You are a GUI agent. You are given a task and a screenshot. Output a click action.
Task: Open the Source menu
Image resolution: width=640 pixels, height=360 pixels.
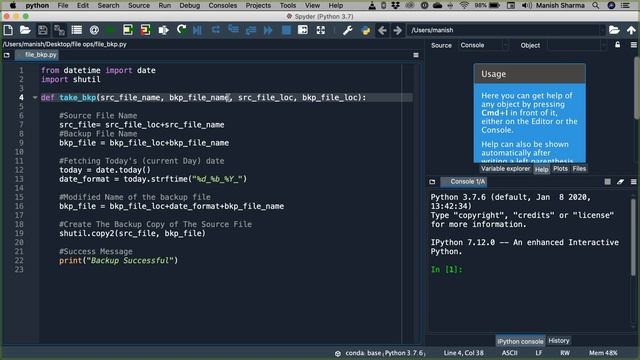139,5
